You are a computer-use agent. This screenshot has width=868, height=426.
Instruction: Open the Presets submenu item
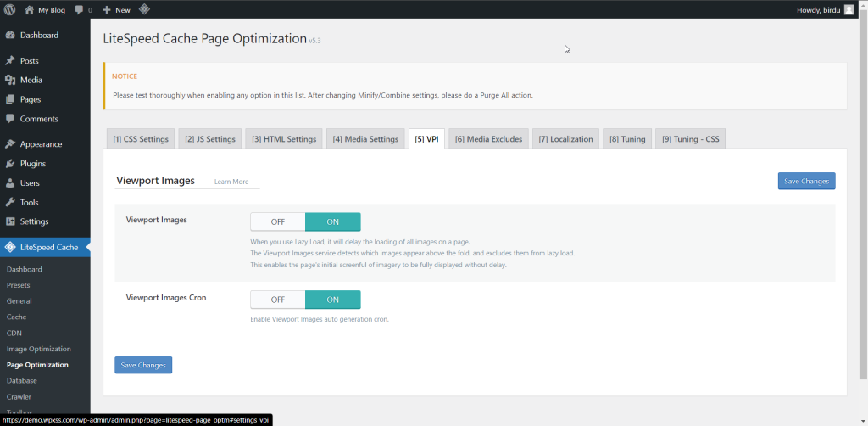click(19, 285)
